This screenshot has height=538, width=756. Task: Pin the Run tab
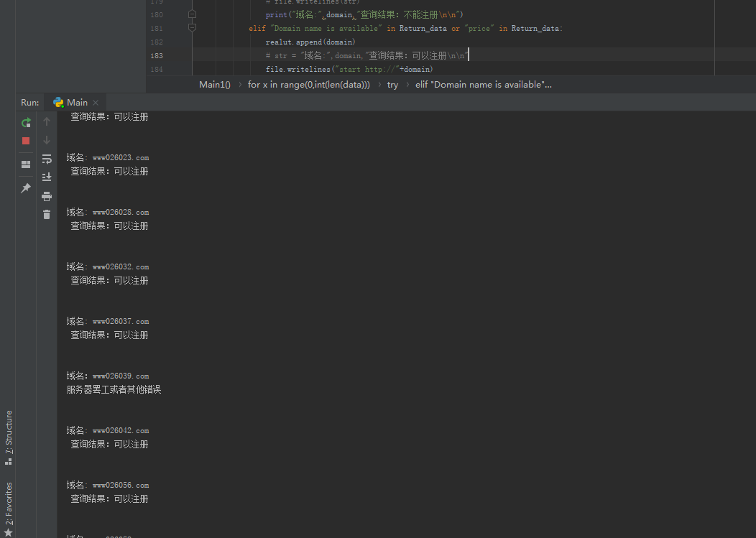pyautogui.click(x=26, y=188)
